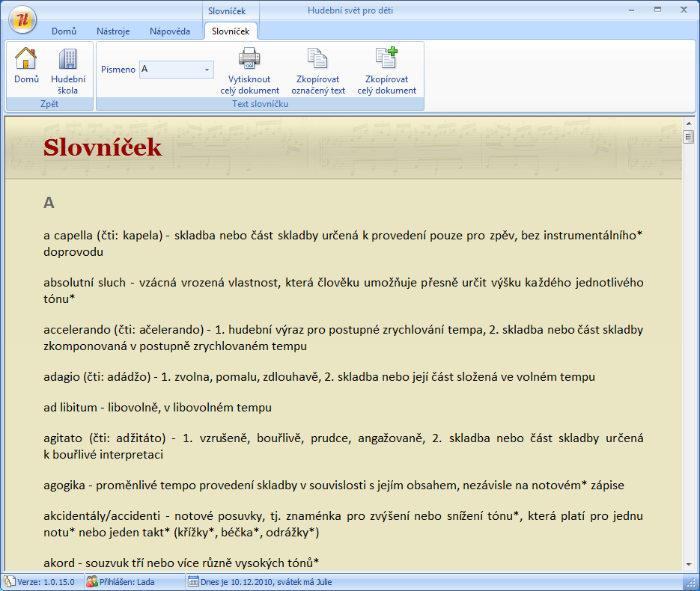Minimize the application window
This screenshot has width=700, height=591.
[631, 10]
